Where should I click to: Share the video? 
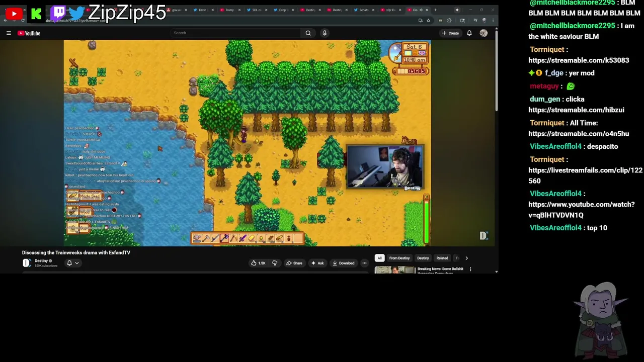(x=294, y=263)
